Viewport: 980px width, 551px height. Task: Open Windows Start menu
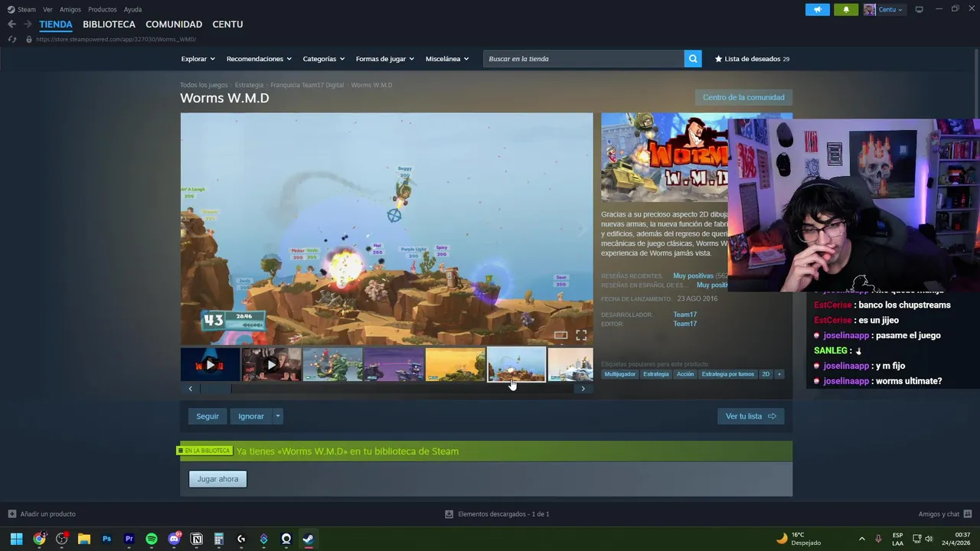pos(16,539)
